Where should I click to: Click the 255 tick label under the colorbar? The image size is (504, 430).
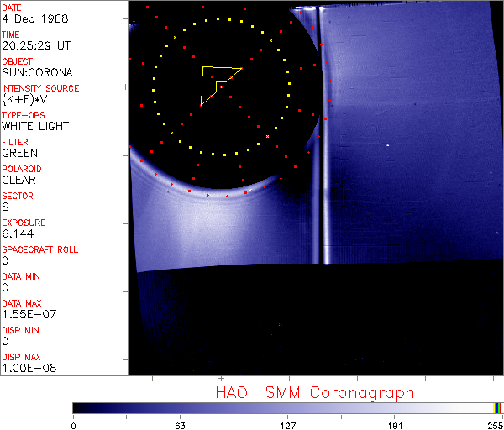tap(494, 424)
